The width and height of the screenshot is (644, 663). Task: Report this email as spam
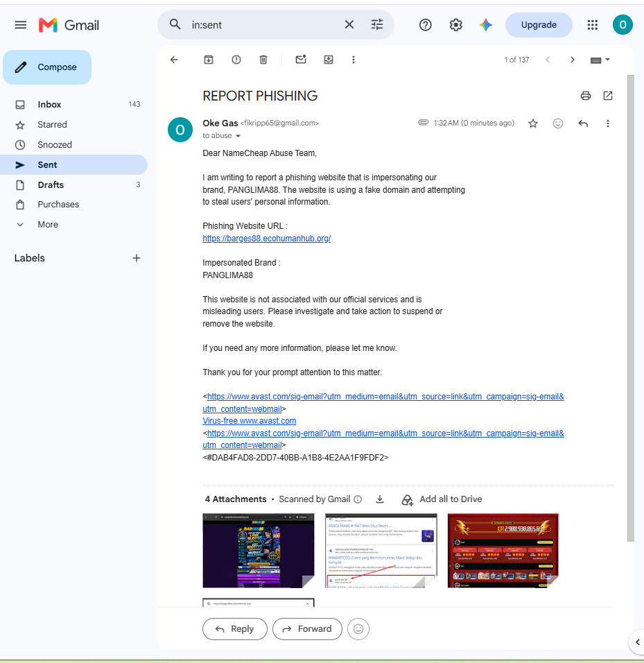coord(236,60)
